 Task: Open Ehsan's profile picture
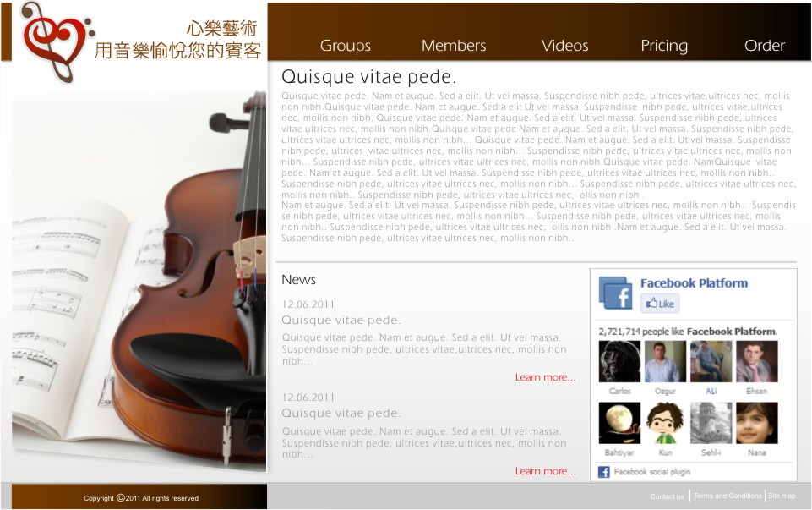pos(756,362)
